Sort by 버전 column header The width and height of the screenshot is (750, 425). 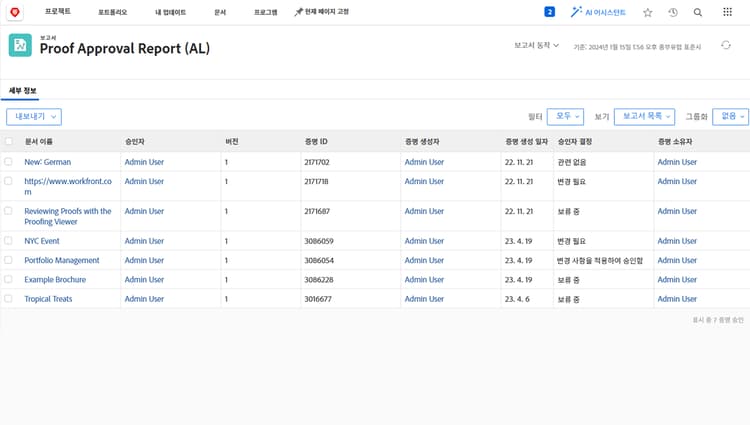(232, 142)
